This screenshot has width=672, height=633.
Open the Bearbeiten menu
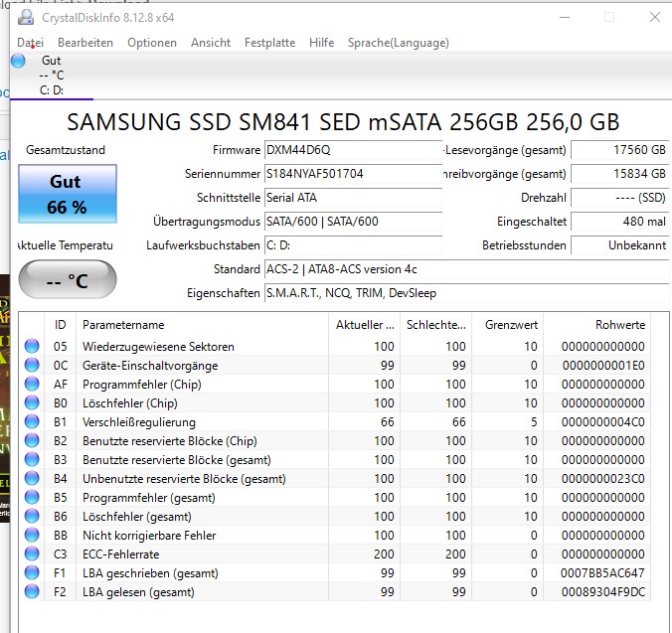85,43
